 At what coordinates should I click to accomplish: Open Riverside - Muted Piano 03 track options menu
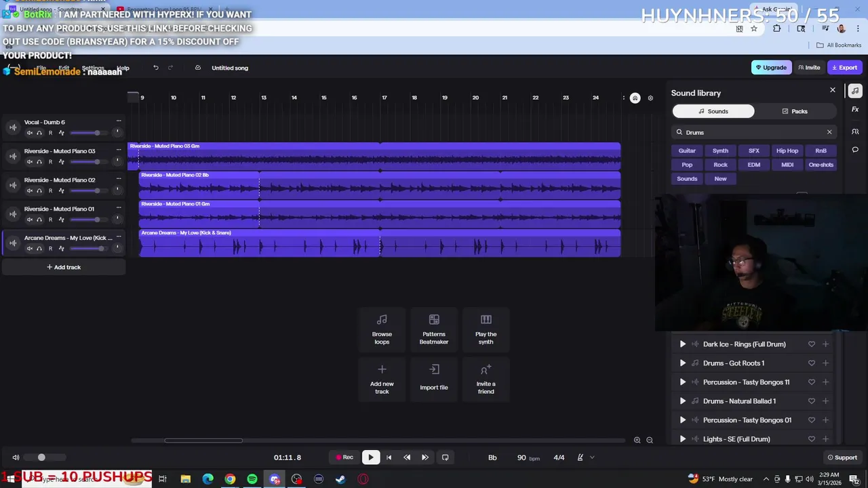[119, 150]
